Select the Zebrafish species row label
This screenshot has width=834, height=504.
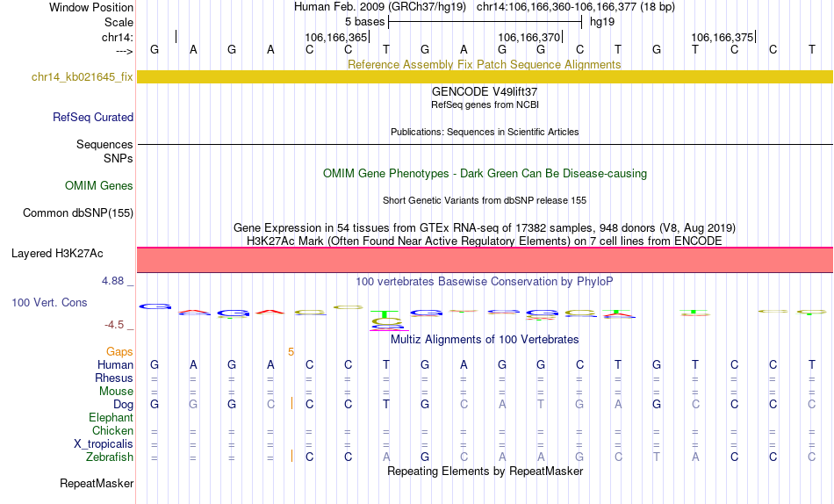pos(110,457)
